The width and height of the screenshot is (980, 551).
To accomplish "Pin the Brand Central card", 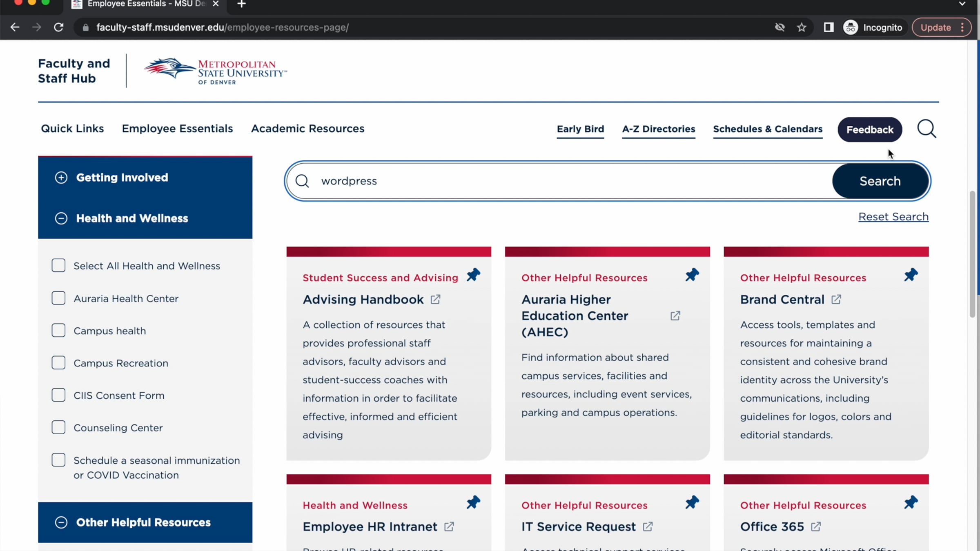I will (911, 275).
